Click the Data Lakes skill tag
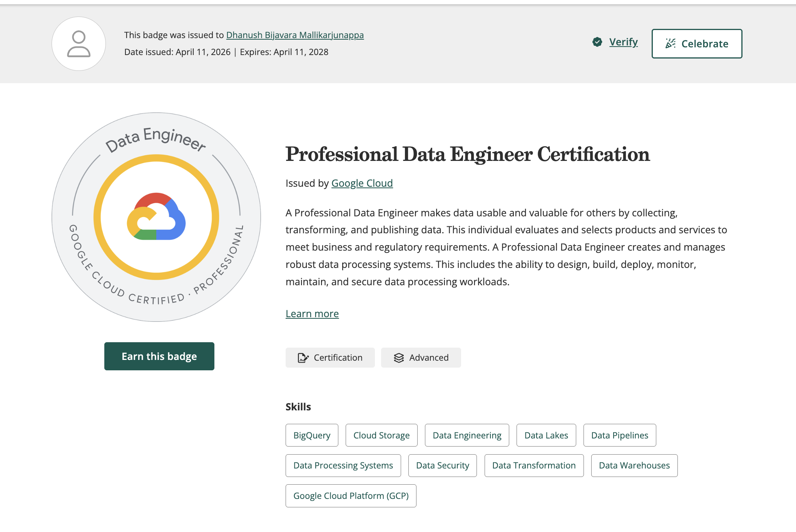 [x=546, y=435]
